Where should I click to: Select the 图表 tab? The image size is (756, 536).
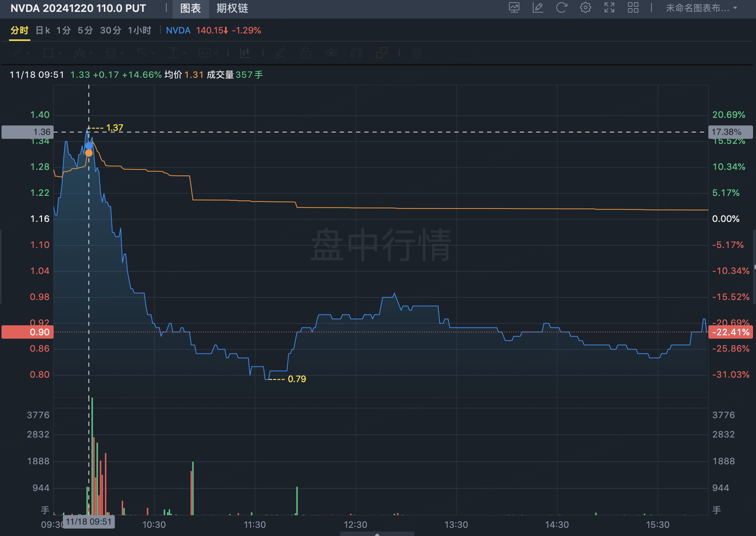coord(190,8)
